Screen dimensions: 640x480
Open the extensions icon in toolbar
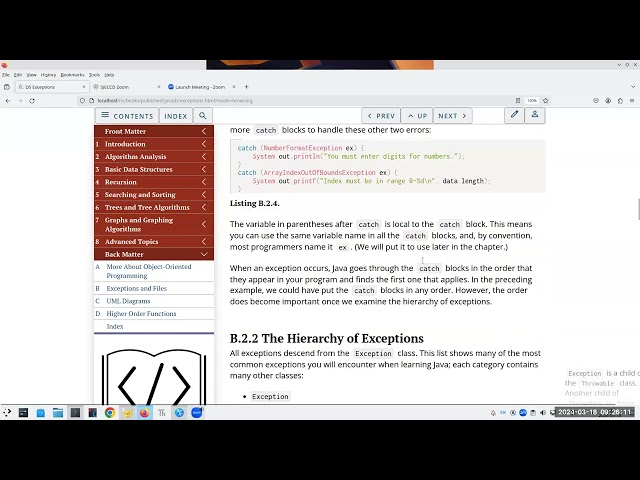(620, 100)
